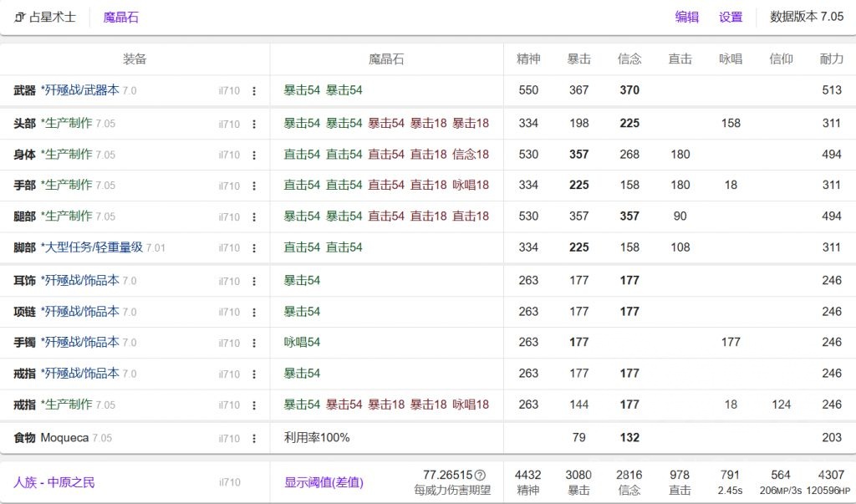Click the 编辑 link

click(685, 17)
